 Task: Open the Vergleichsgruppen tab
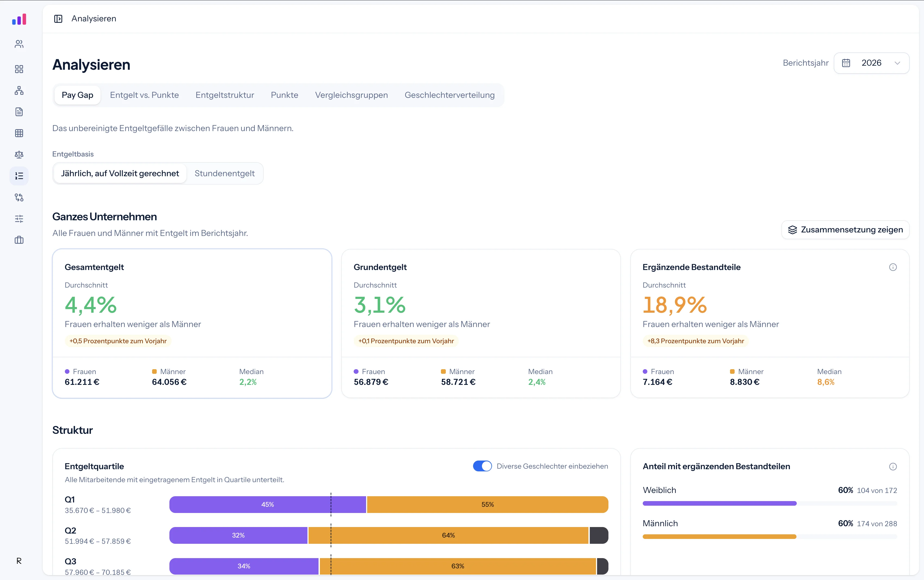[351, 95]
